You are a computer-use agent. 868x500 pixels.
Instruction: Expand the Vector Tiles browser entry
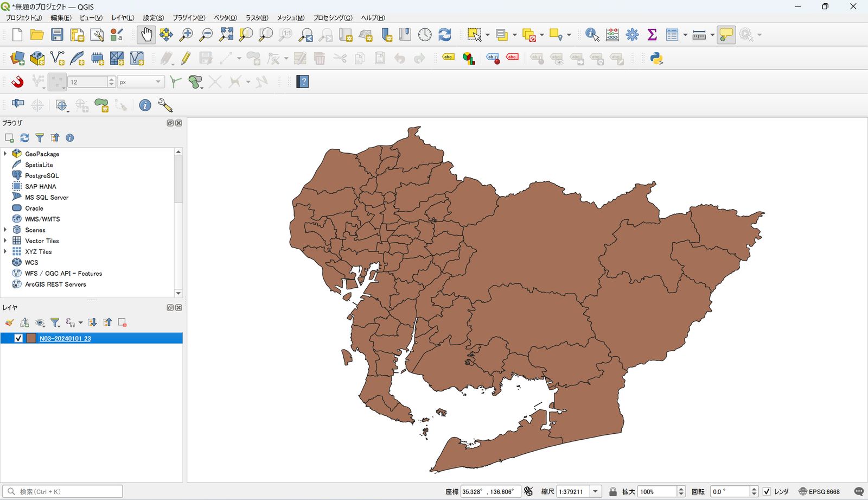pyautogui.click(x=5, y=240)
